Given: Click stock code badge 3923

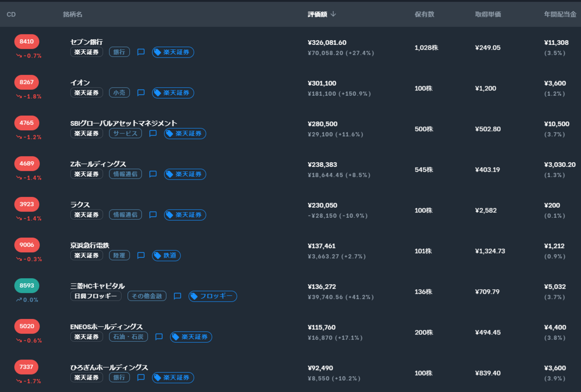Looking at the screenshot, I should coord(27,204).
